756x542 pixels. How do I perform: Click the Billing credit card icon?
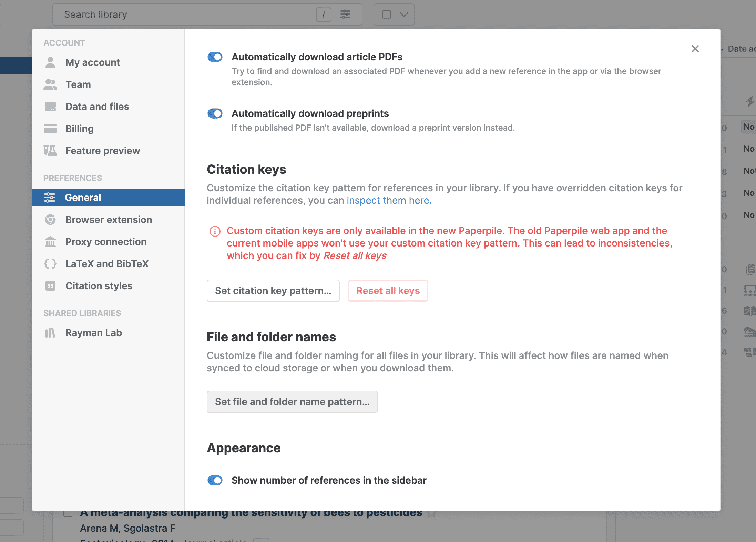pos(50,129)
